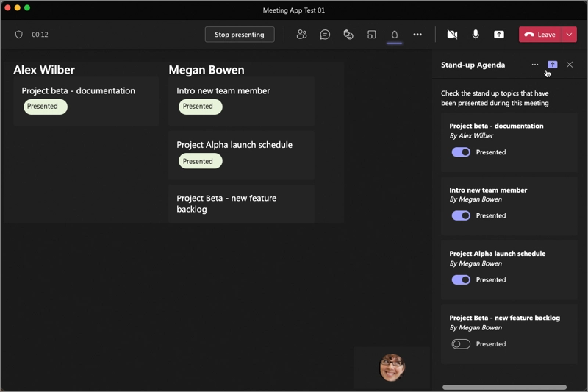This screenshot has width=588, height=392.
Task: Click the Stop presenting button
Action: point(240,35)
